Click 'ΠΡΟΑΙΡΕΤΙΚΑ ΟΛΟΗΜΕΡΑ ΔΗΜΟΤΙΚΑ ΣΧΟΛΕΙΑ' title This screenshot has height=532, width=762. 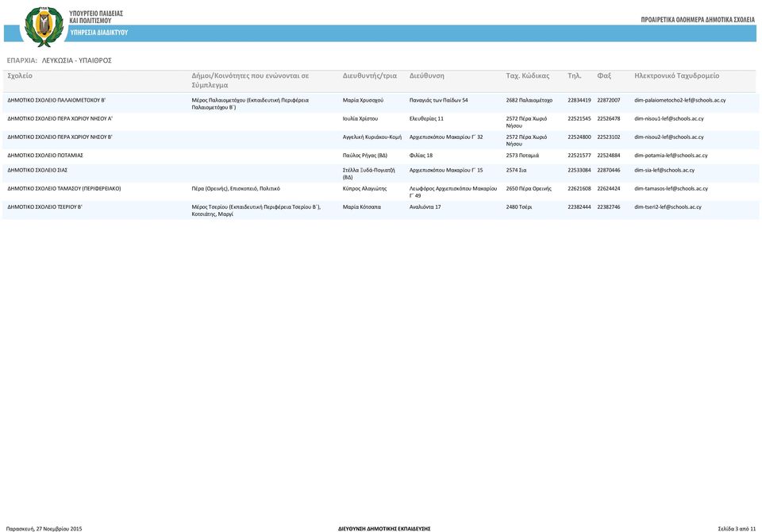pyautogui.click(x=698, y=20)
